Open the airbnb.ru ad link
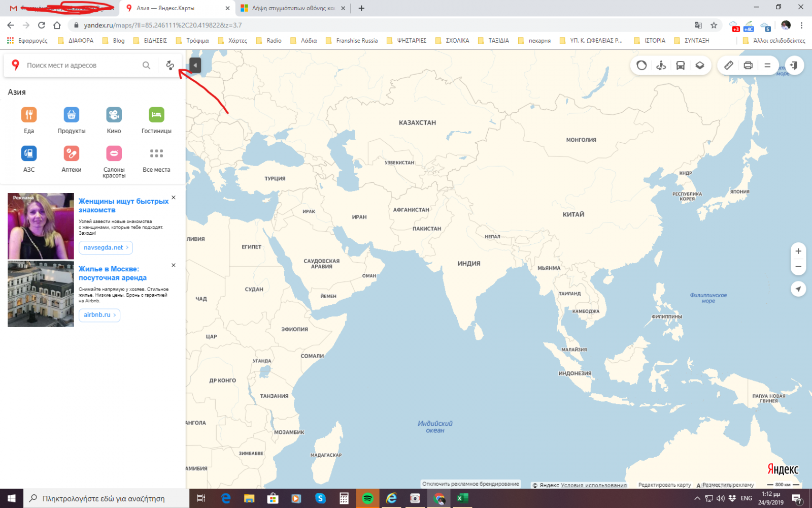This screenshot has height=508, width=812. pyautogui.click(x=99, y=315)
